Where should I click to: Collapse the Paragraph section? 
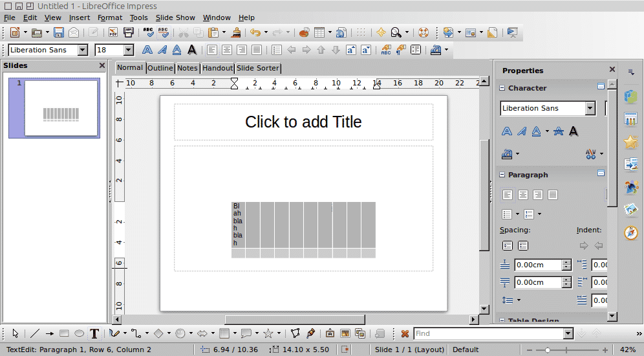coord(502,175)
